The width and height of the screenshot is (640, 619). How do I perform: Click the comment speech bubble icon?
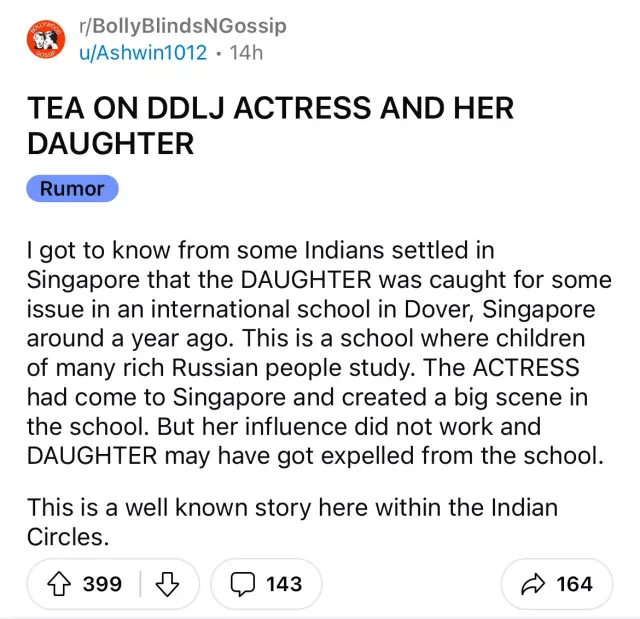[243, 584]
